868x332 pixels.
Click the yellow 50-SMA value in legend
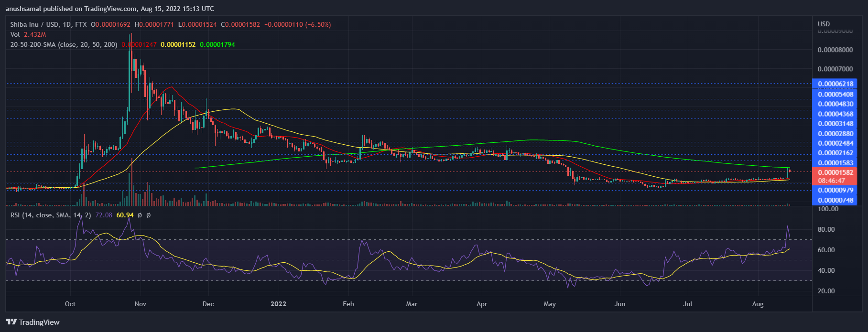(178, 44)
